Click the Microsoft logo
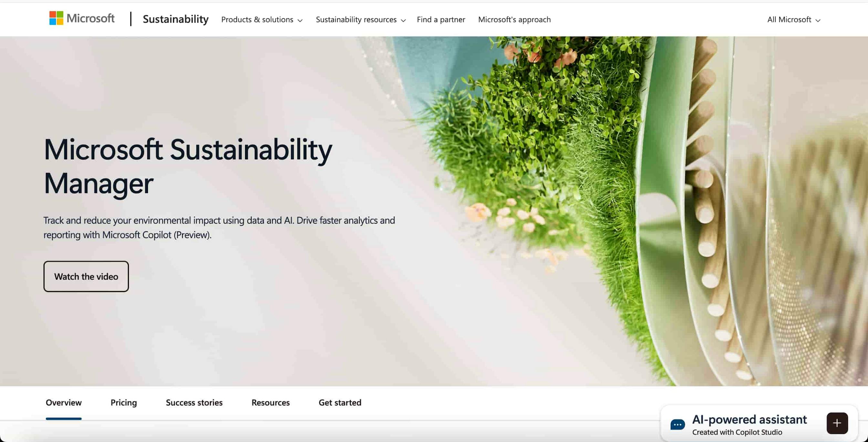Viewport: 868px width, 442px height. coord(82,18)
